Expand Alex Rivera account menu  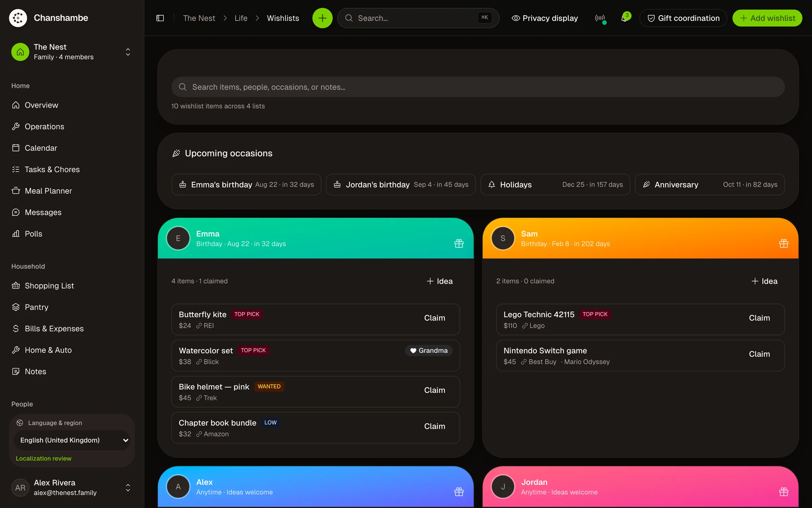pyautogui.click(x=72, y=487)
